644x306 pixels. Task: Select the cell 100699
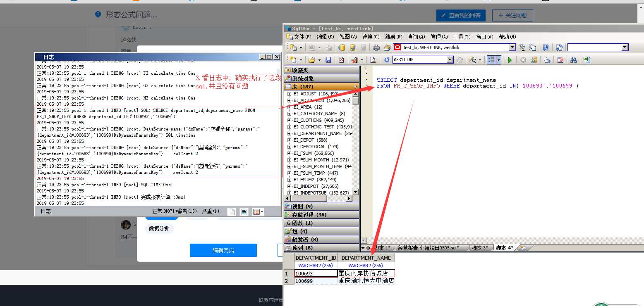pyautogui.click(x=316, y=281)
